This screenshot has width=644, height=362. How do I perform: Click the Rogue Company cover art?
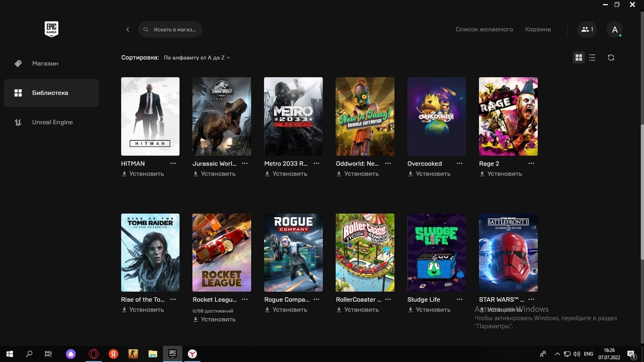[x=293, y=252]
